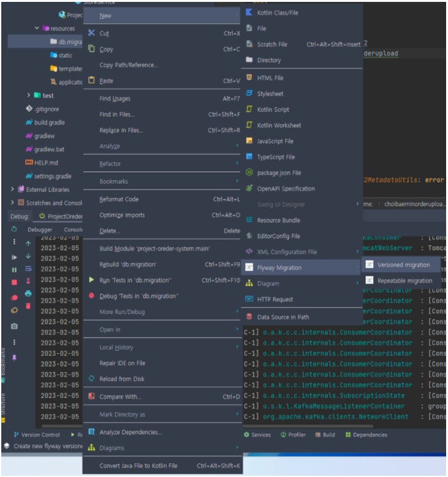Image resolution: width=448 pixels, height=477 pixels.
Task: Click the Paste clipboard icon
Action: click(91, 80)
